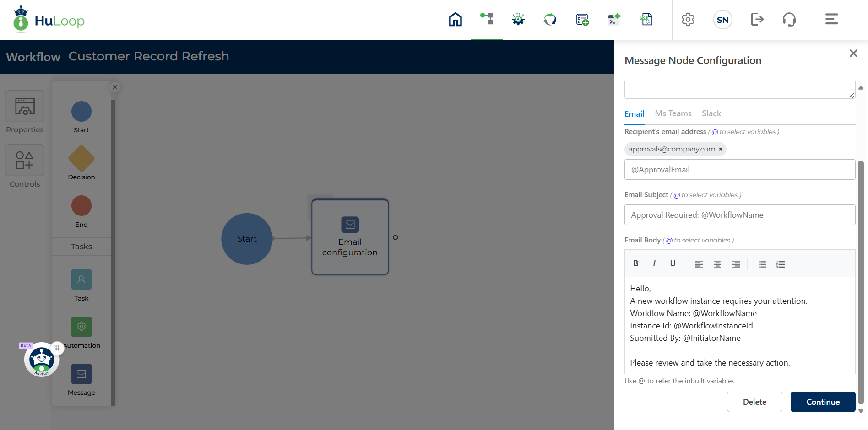
Task: Open the settings gear icon
Action: coord(688,20)
